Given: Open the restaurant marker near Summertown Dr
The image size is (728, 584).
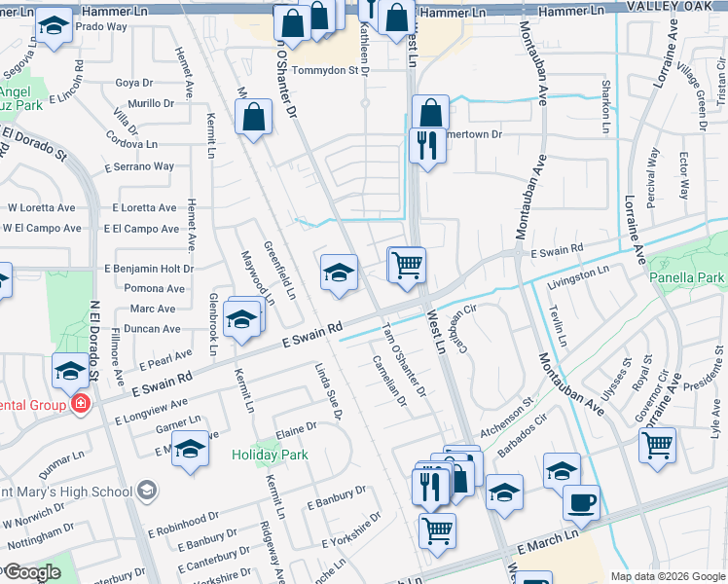Looking at the screenshot, I should [427, 147].
